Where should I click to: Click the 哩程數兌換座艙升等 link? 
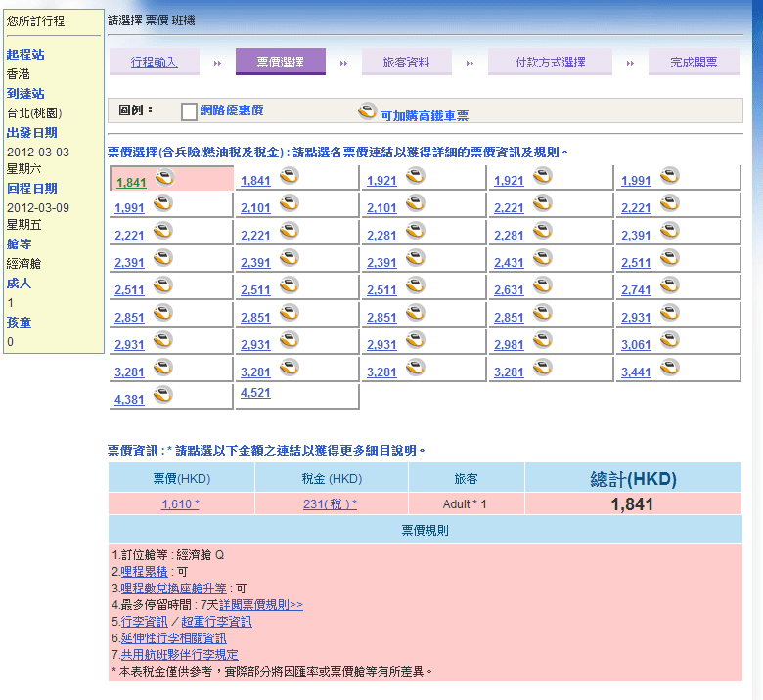174,589
